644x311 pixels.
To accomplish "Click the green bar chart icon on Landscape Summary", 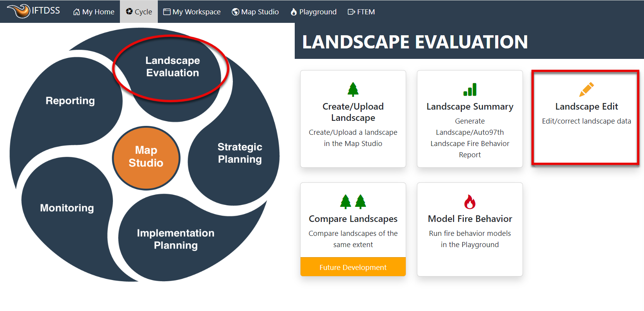I will (470, 89).
